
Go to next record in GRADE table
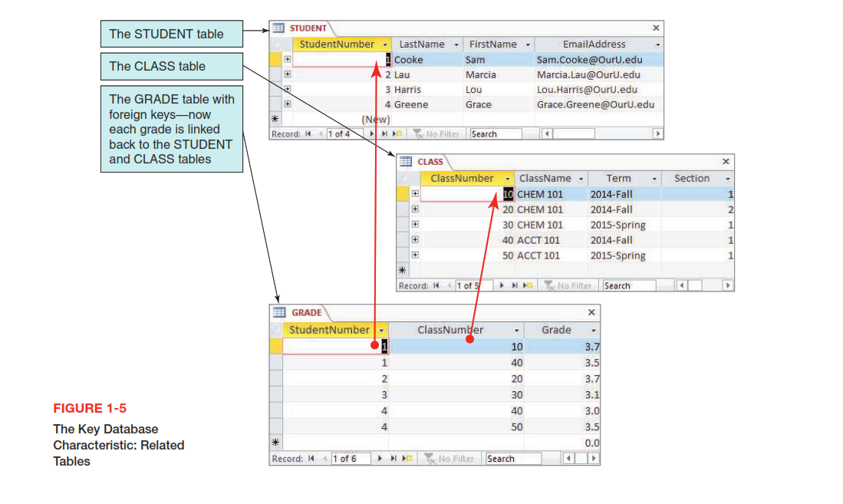tap(380, 458)
